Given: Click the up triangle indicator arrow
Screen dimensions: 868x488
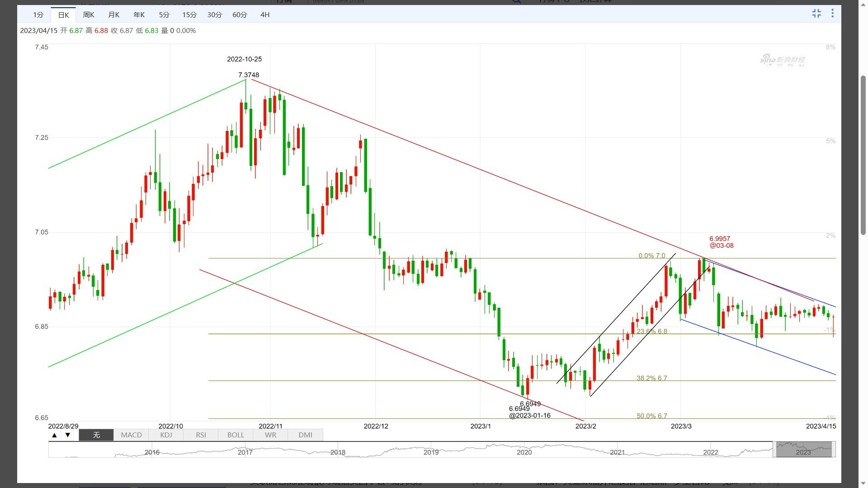Looking at the screenshot, I should (x=54, y=435).
